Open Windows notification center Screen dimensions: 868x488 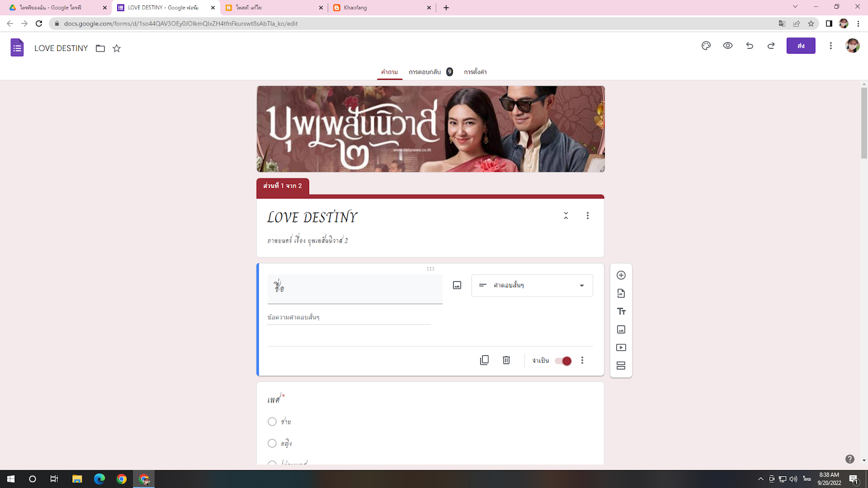pos(853,479)
